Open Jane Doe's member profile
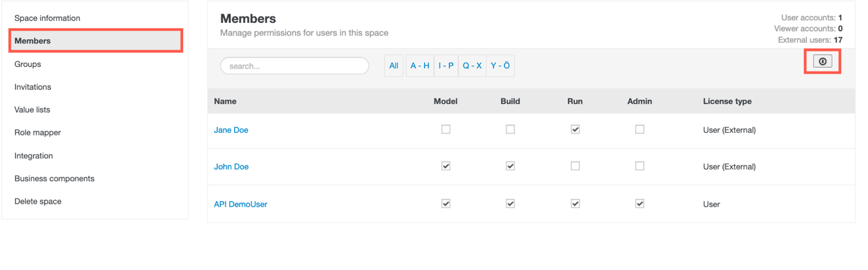The image size is (868, 270). (231, 130)
